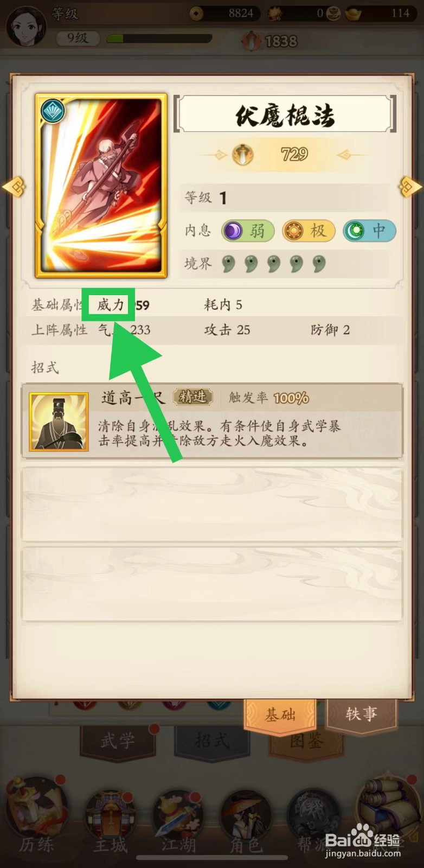Switch to the 基础 tab
424x868 pixels.
pos(280,715)
